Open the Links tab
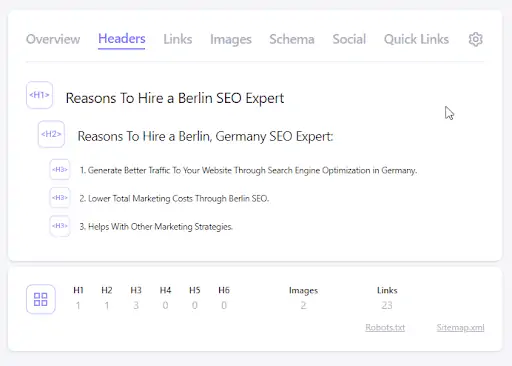The width and height of the screenshot is (512, 366). point(178,39)
